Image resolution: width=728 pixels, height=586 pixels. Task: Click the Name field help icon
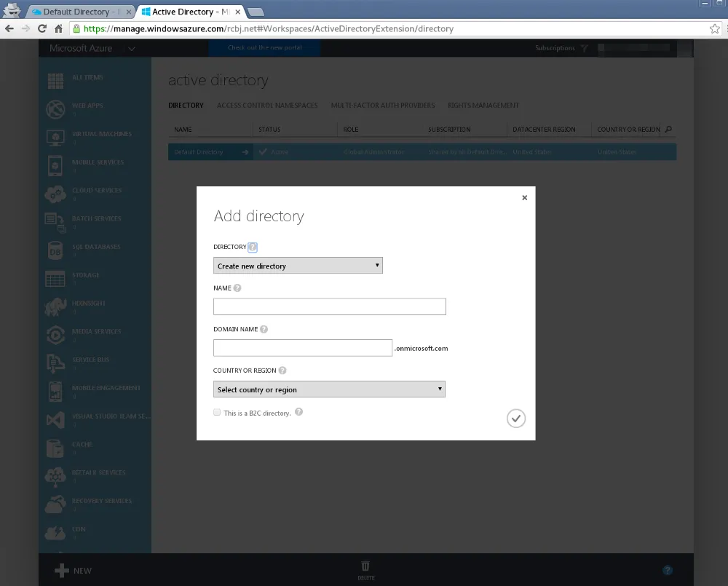tap(237, 288)
